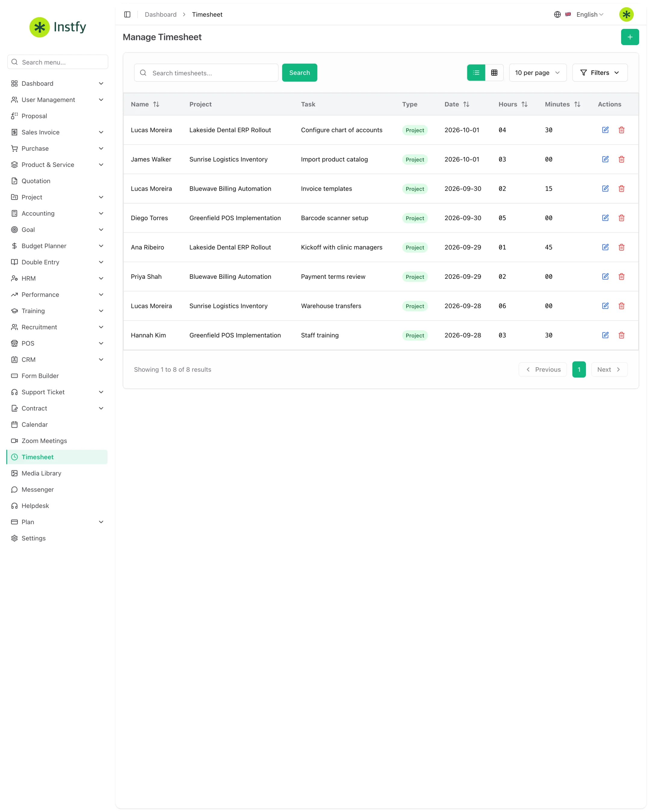This screenshot has height=812, width=650.
Task: Click the green Search button
Action: [299, 73]
